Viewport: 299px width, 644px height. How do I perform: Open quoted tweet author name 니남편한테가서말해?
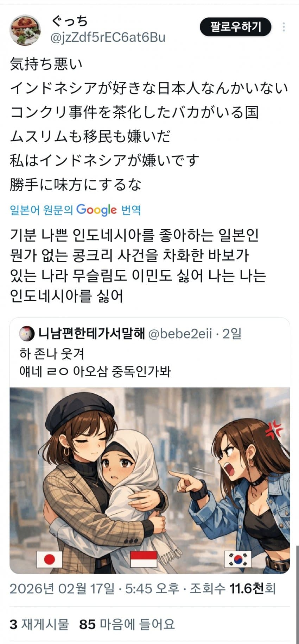coord(91,333)
